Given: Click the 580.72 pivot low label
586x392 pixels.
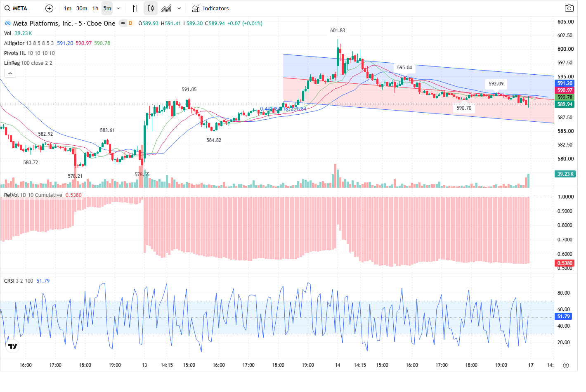Looking at the screenshot, I should pos(31,163).
